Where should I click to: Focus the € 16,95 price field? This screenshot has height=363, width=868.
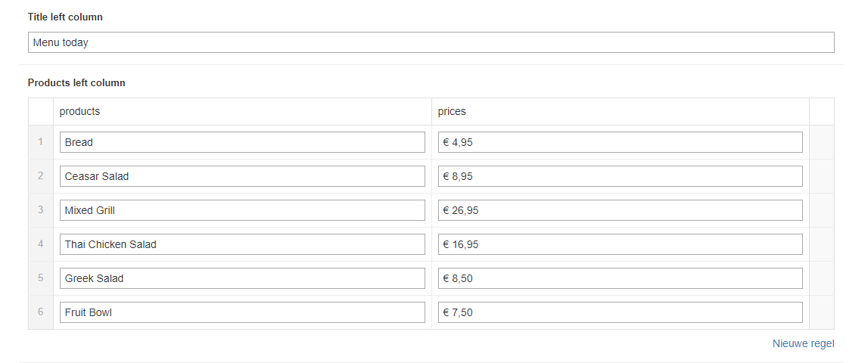tap(620, 244)
